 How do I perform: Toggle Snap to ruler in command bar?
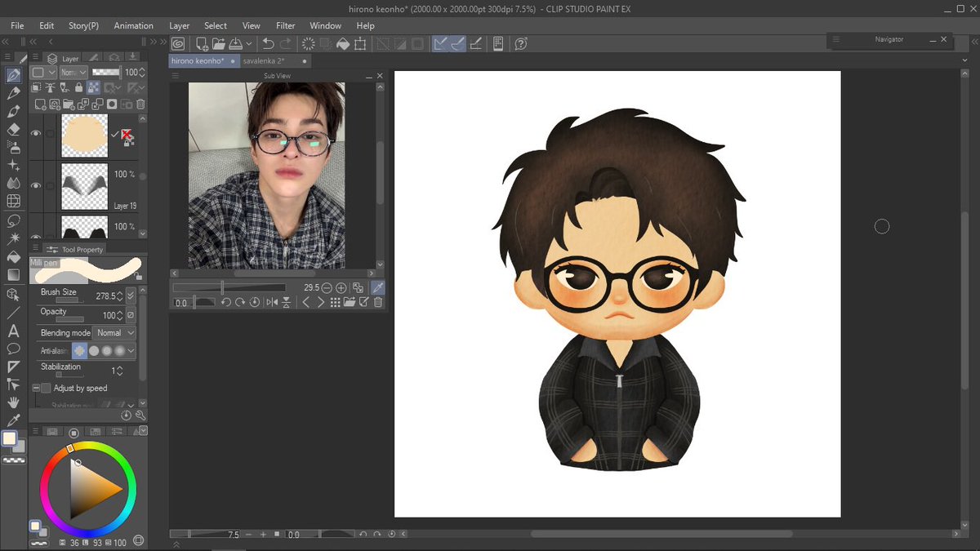point(441,44)
